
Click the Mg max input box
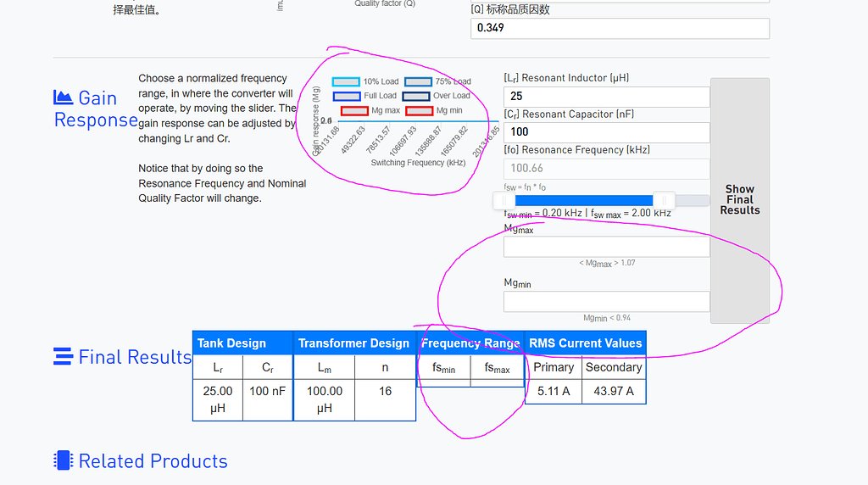point(606,247)
